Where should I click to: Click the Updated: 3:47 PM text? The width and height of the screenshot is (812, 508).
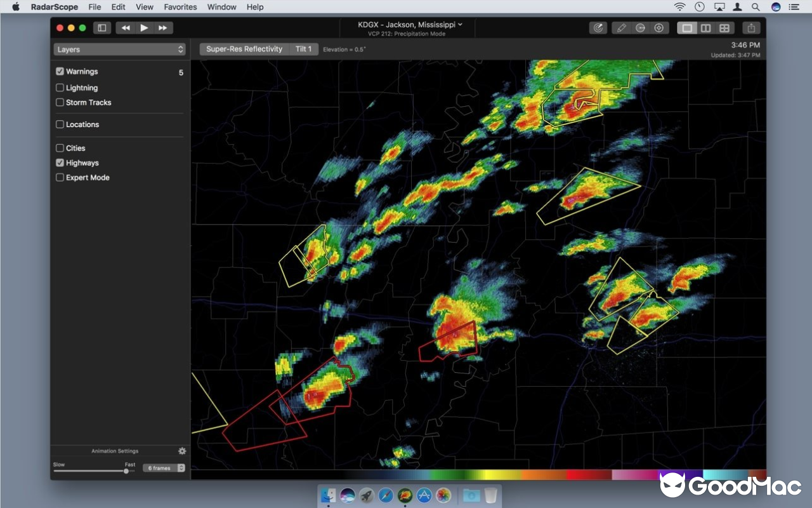735,55
